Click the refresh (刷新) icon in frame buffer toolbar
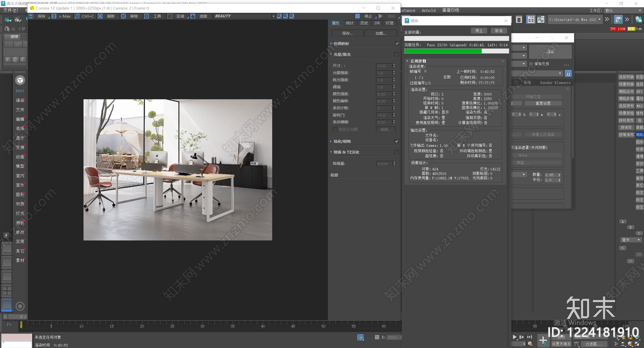644x348 pixels. coord(100,16)
